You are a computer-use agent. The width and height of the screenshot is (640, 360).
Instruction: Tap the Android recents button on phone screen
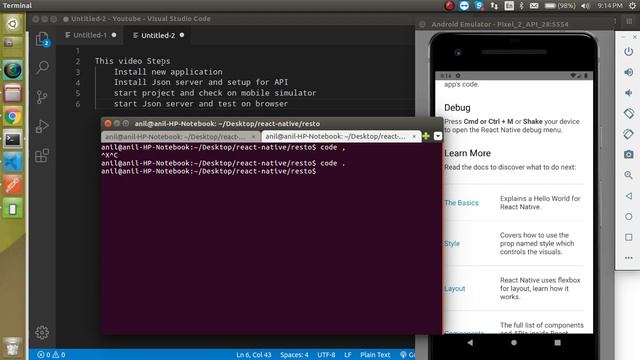tap(558, 343)
